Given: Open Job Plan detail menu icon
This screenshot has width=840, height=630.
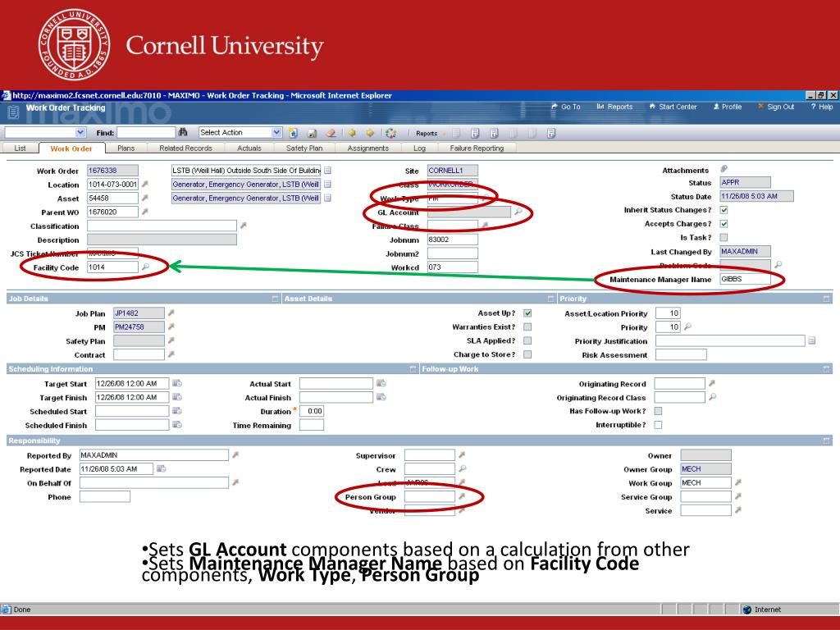Looking at the screenshot, I should (x=171, y=313).
